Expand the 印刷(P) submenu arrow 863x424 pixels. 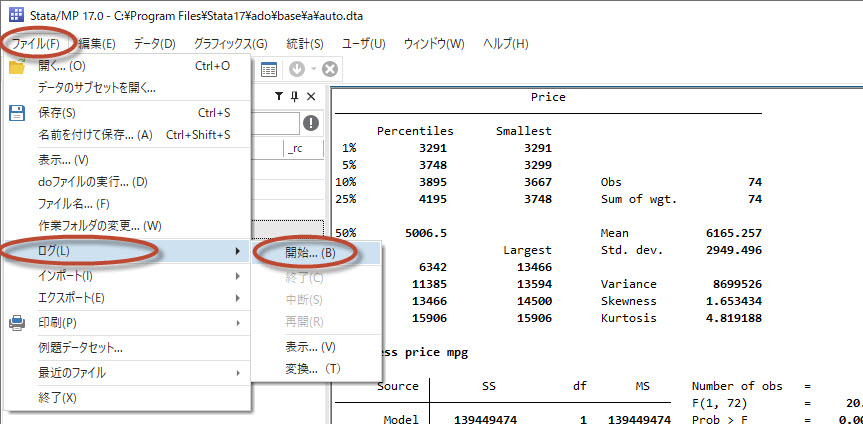point(238,323)
